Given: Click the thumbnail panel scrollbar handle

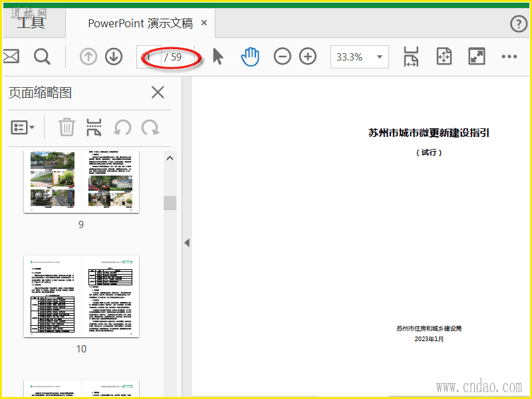Looking at the screenshot, I should 170,203.
